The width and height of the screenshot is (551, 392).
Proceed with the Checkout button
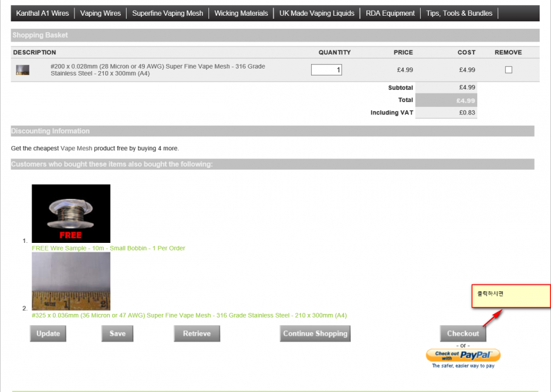463,333
